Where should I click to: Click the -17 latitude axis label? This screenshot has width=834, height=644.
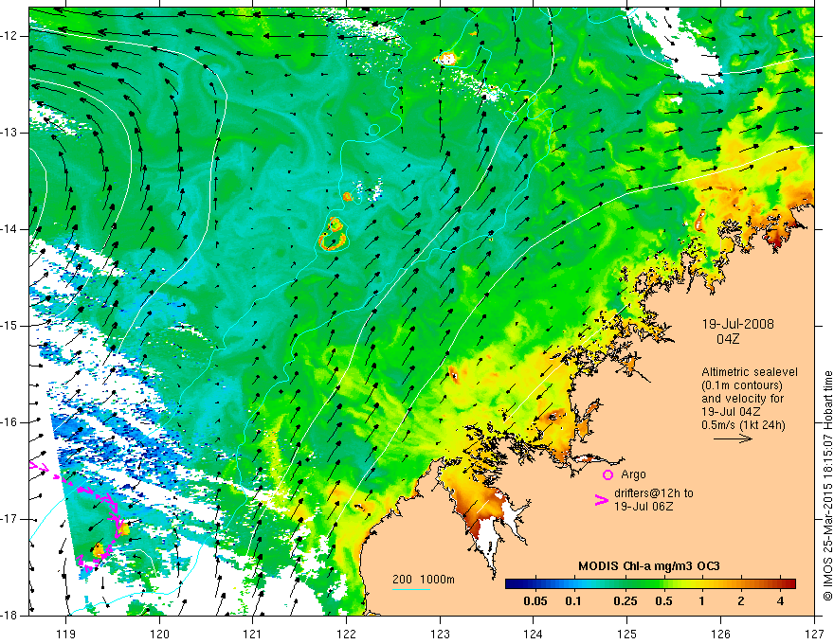pos(10,519)
